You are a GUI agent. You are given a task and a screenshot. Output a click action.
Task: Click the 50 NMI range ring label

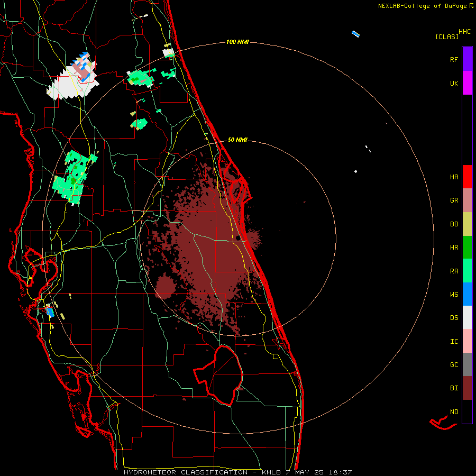pos(237,140)
